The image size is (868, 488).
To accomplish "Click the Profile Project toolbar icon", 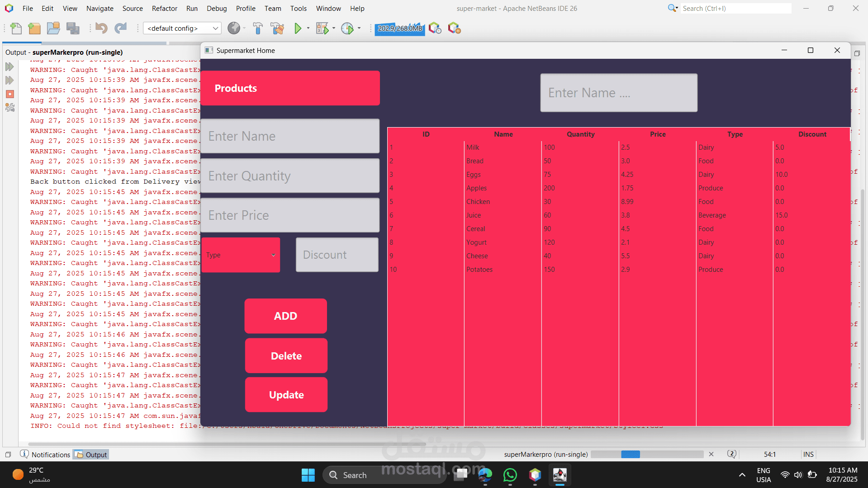I will 347,28.
